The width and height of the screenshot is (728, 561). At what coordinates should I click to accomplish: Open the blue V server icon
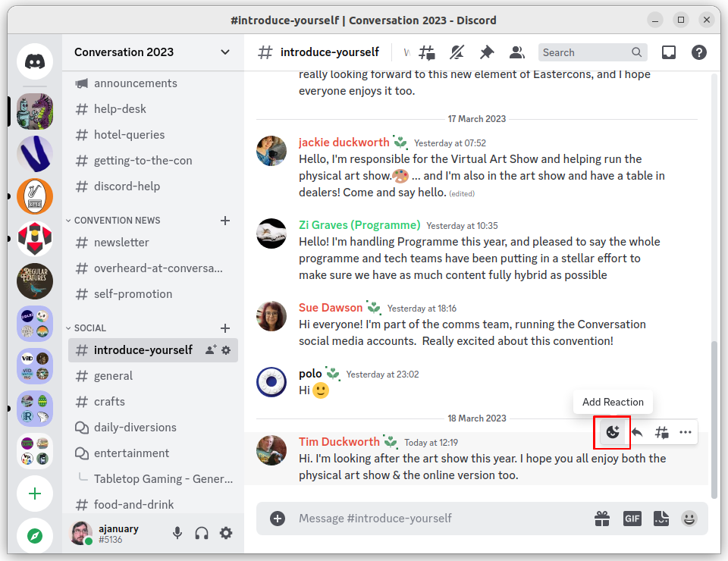35,154
